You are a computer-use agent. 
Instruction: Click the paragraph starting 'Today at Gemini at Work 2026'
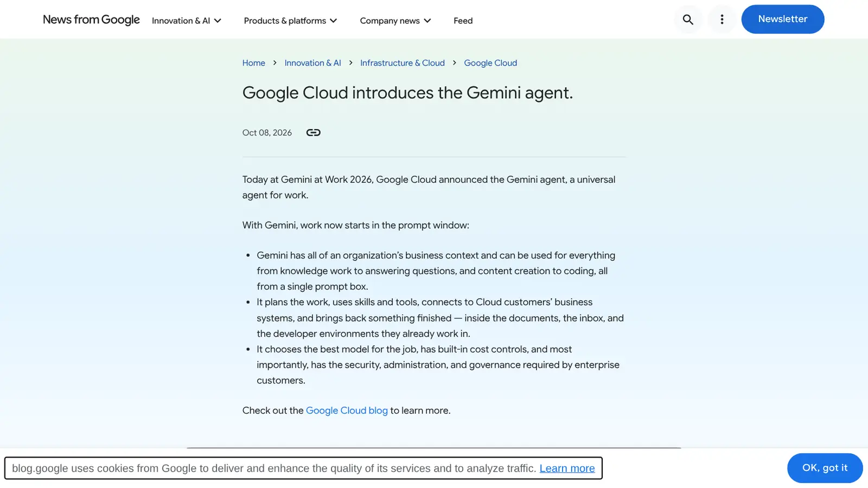[429, 187]
